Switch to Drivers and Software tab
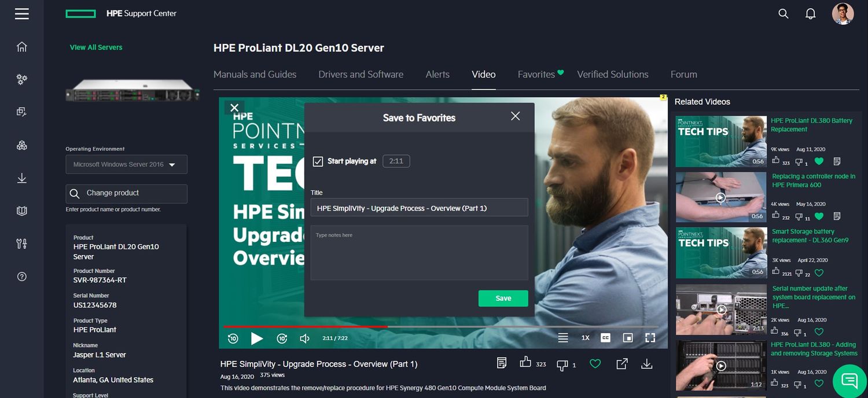 click(361, 74)
